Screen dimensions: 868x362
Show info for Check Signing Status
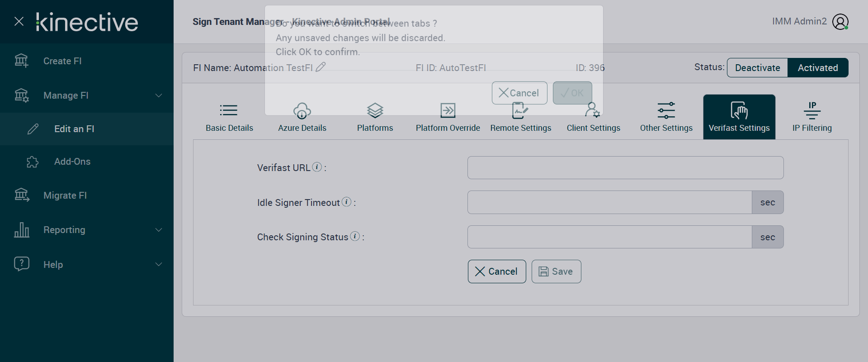[x=355, y=236]
